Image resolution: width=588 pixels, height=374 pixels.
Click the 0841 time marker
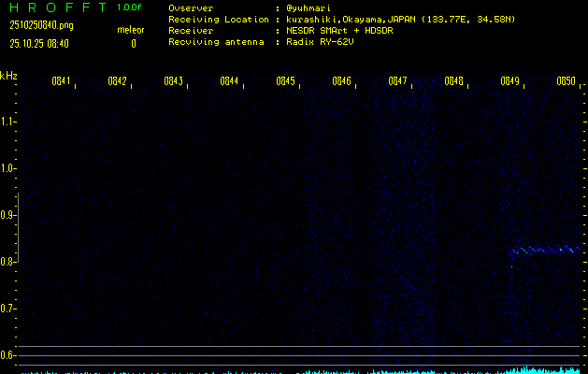click(61, 81)
